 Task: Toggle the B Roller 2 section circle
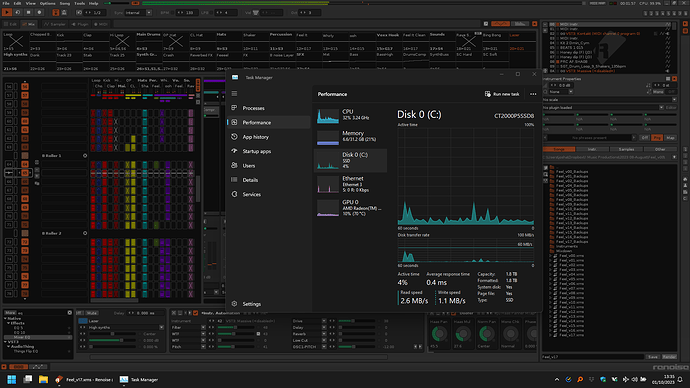coord(85,233)
